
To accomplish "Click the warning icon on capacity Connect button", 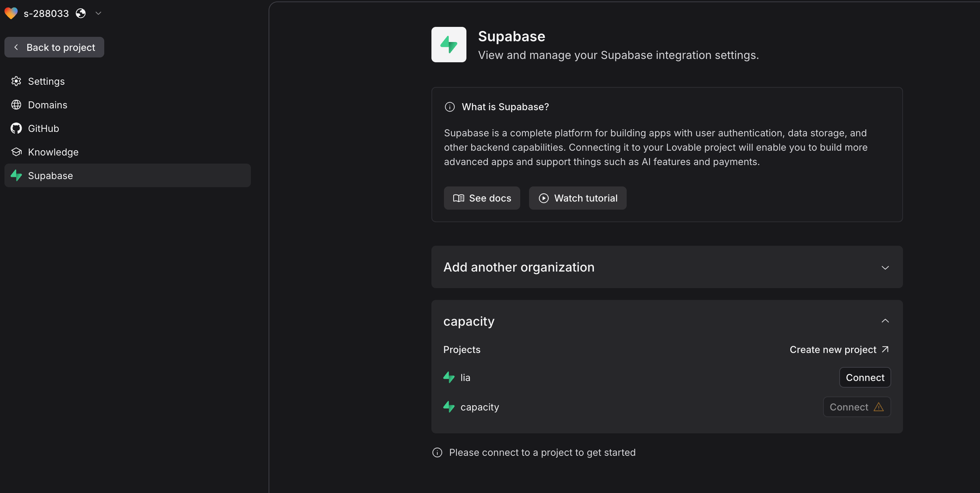I will (x=878, y=407).
